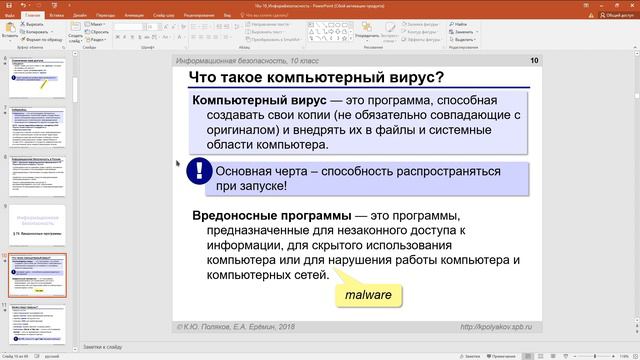Click the Arrange (Упорядочить) icon
The width and height of the screenshot is (640, 360).
tap(367, 27)
